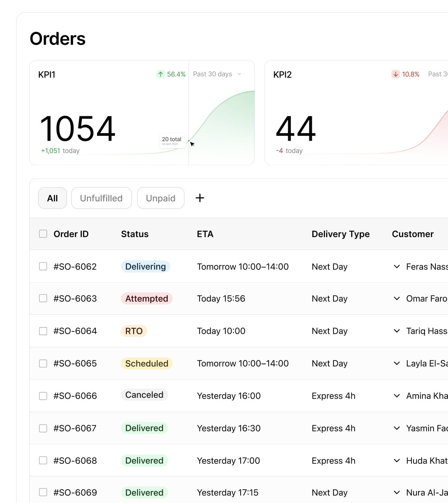
Task: Click the Delivering status badge
Action: click(146, 266)
